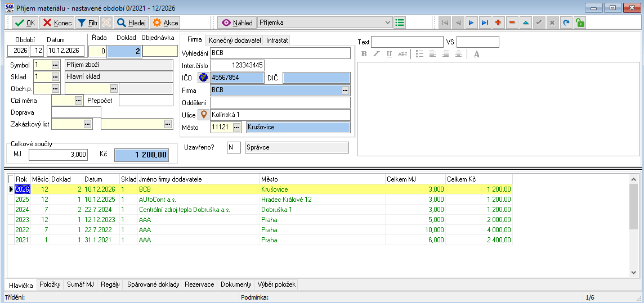This screenshot has width=644, height=303.
Task: Go to the previous record arrow
Action: (x=458, y=22)
